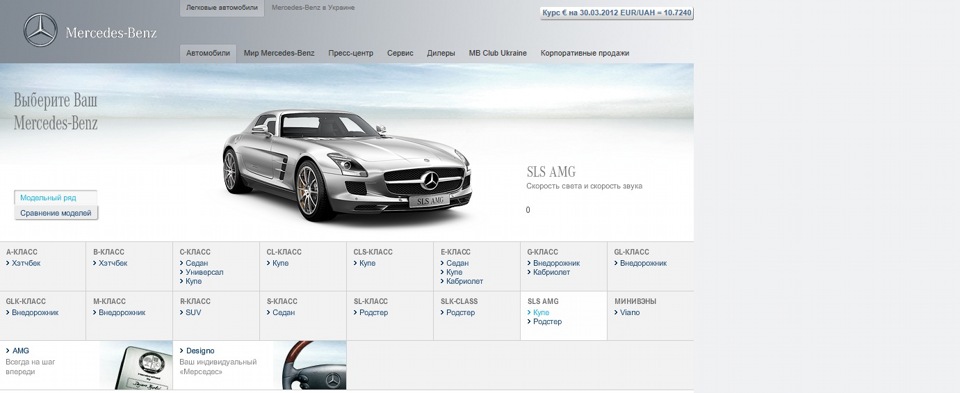Click the SLK-CLASS heading

pyautogui.click(x=459, y=302)
